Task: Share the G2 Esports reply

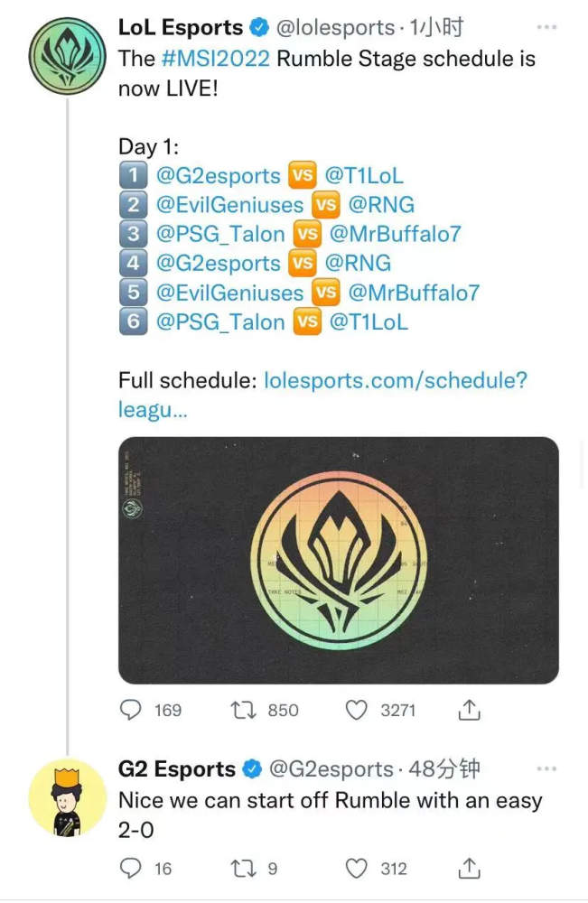Action: [469, 869]
